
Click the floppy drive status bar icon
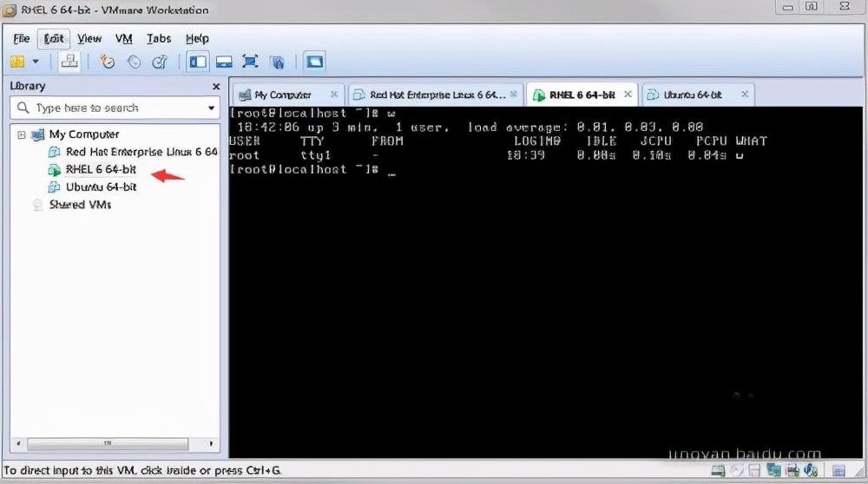(x=754, y=471)
